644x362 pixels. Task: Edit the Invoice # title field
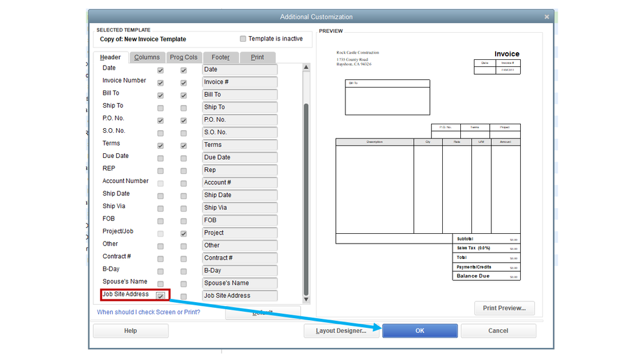[240, 82]
